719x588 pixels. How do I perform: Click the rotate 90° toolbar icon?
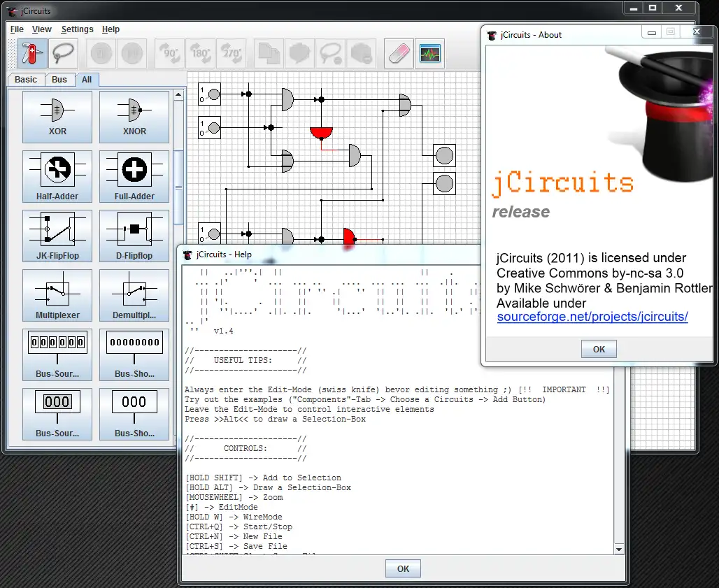[170, 54]
